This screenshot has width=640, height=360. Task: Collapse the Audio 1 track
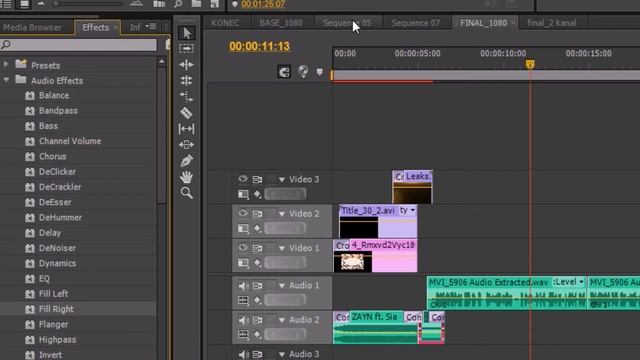pos(282,286)
